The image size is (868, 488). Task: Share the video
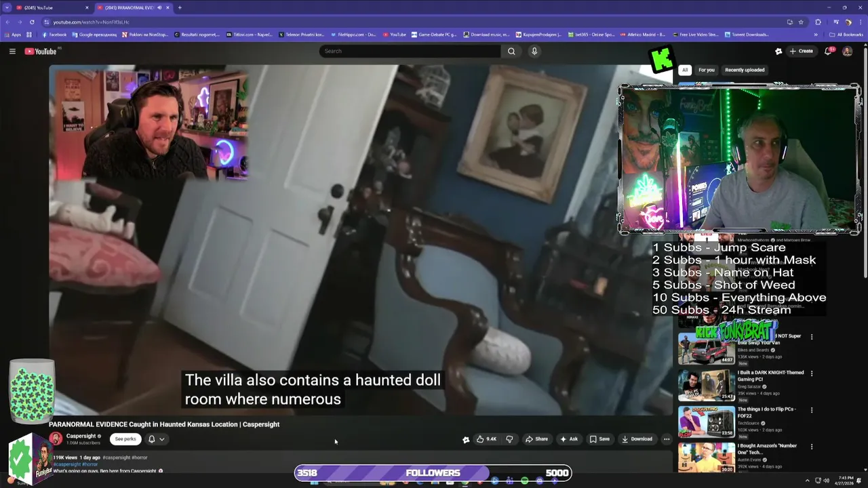536,439
